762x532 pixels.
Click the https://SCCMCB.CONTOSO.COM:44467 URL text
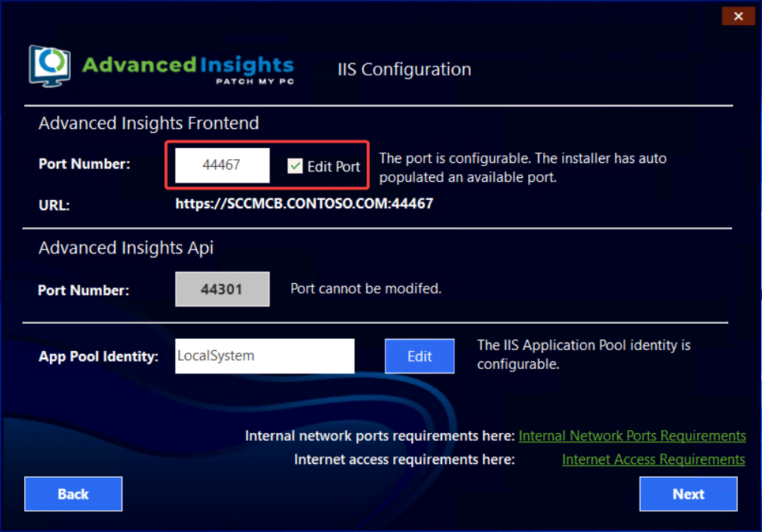click(304, 204)
